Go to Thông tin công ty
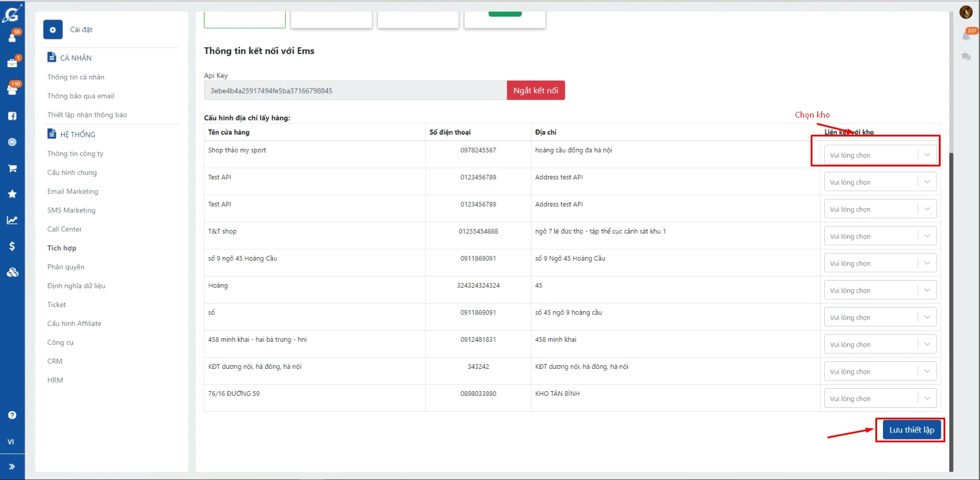Viewport: 980px width, 480px height. (x=75, y=154)
